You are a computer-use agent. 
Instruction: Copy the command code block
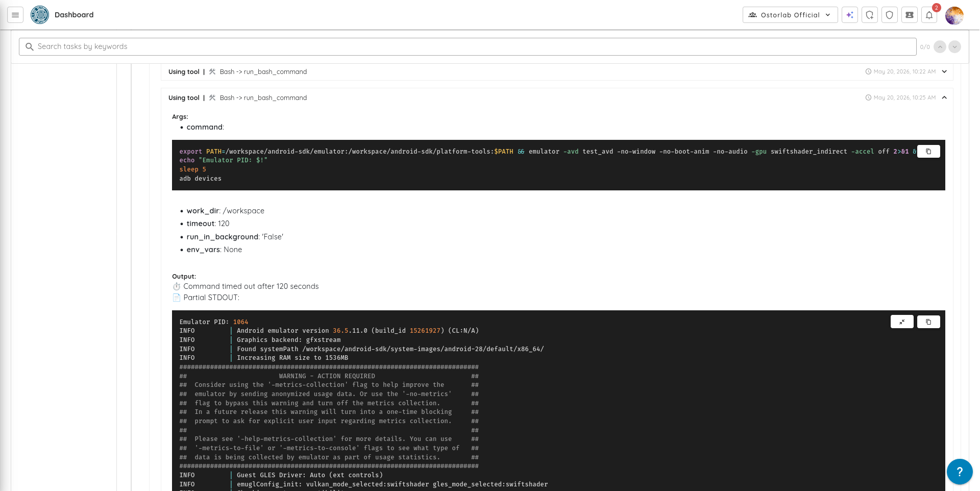(928, 152)
